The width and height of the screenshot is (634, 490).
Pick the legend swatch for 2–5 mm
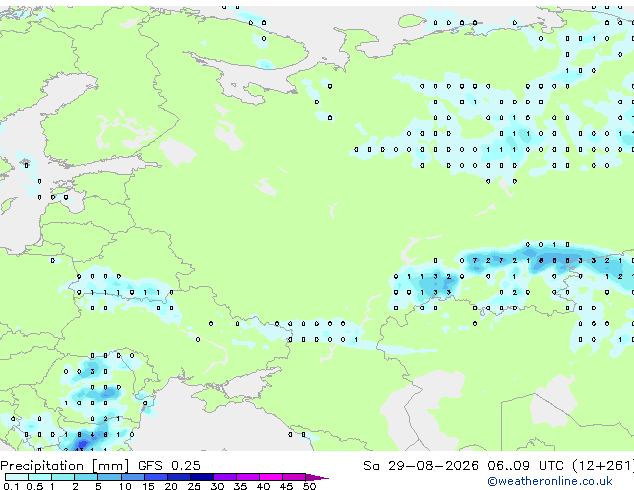(x=86, y=477)
